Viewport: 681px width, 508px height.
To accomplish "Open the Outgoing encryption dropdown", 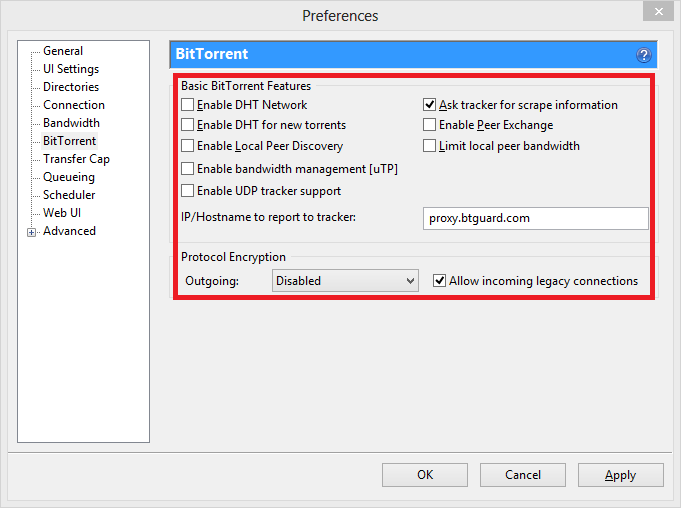I will tap(345, 281).
